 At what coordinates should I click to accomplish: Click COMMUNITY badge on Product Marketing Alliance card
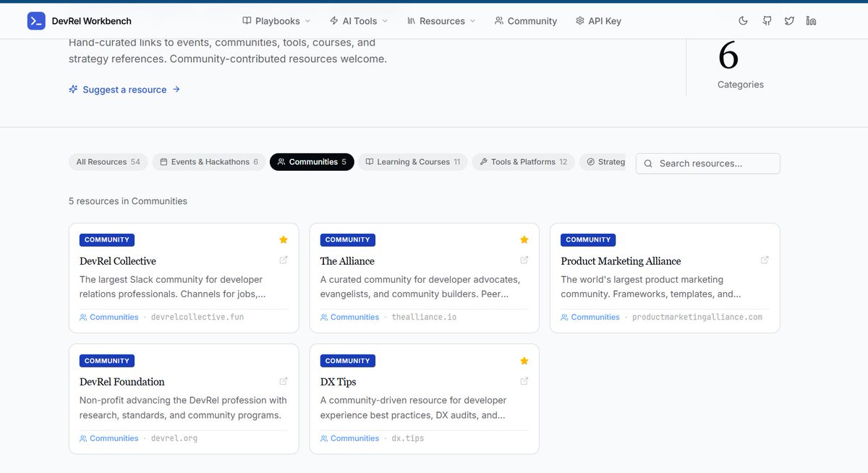pos(588,240)
